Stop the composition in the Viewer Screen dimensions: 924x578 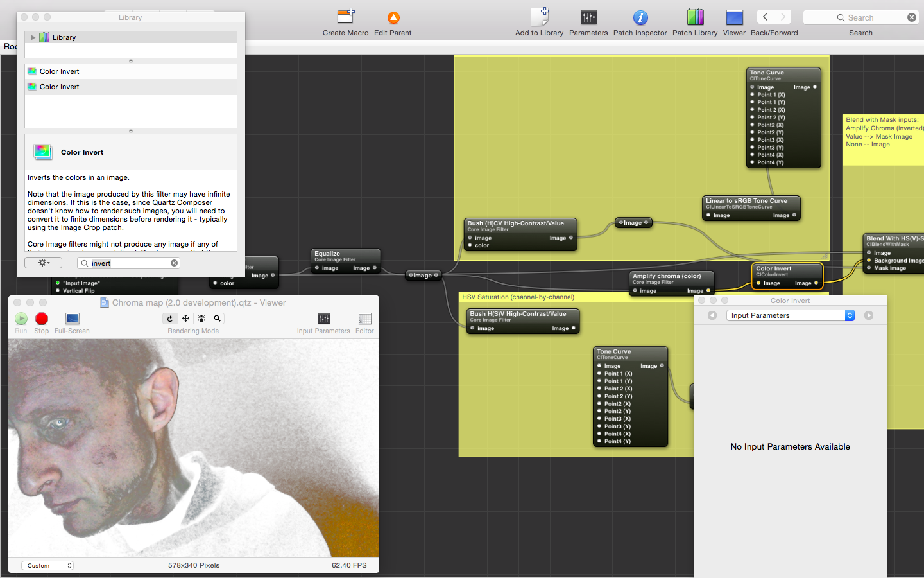[42, 319]
